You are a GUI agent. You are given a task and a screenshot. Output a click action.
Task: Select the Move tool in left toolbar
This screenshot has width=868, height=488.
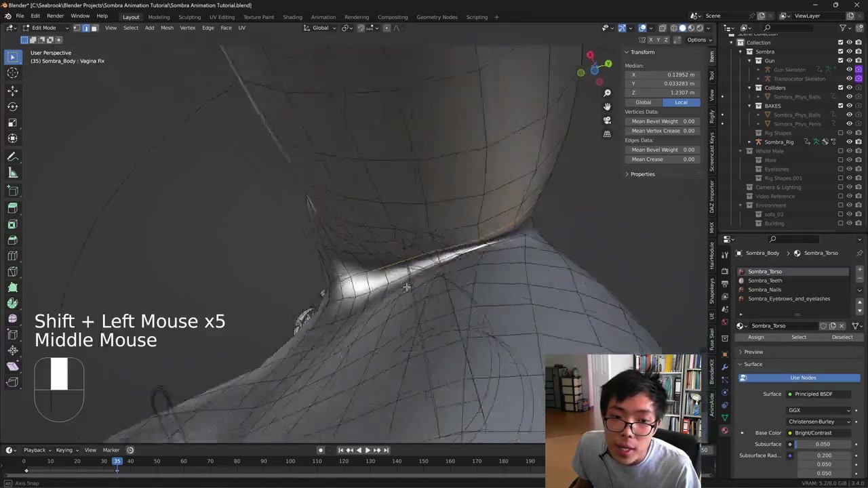point(12,90)
